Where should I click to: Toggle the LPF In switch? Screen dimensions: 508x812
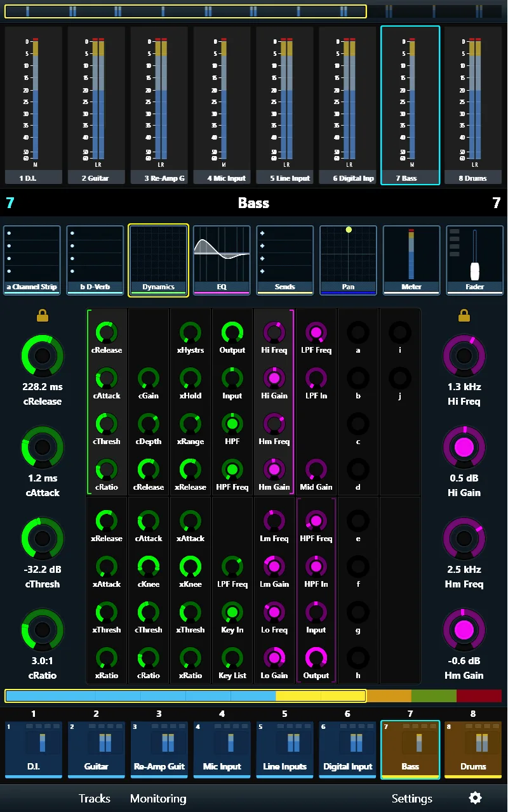316,378
